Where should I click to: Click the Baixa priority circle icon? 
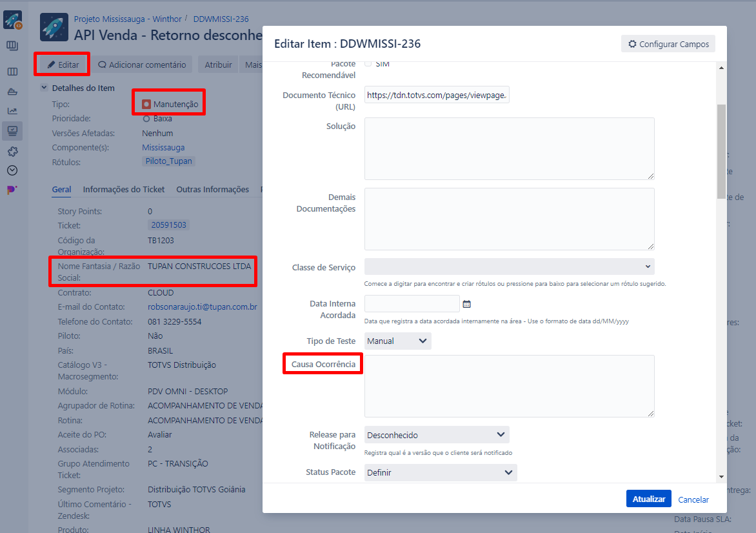[146, 119]
